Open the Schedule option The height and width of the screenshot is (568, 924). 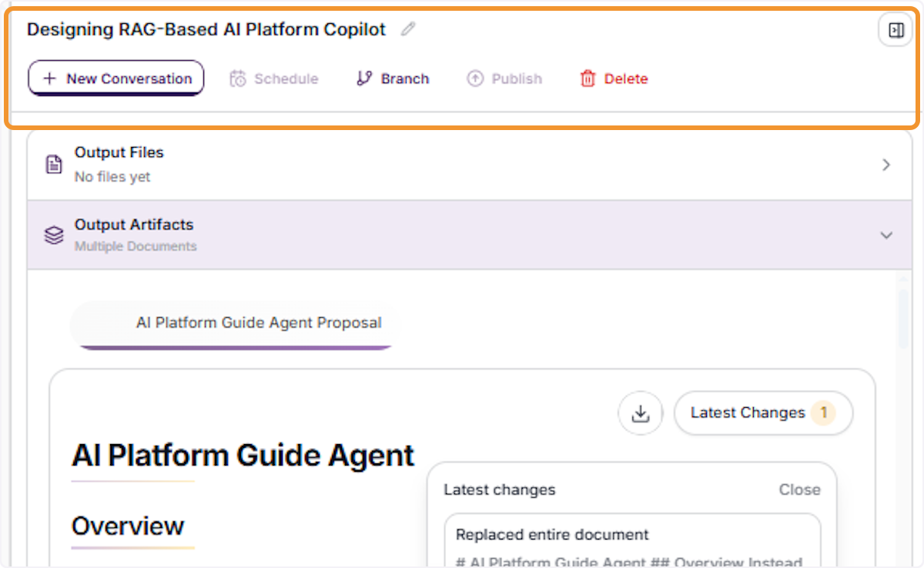[274, 79]
